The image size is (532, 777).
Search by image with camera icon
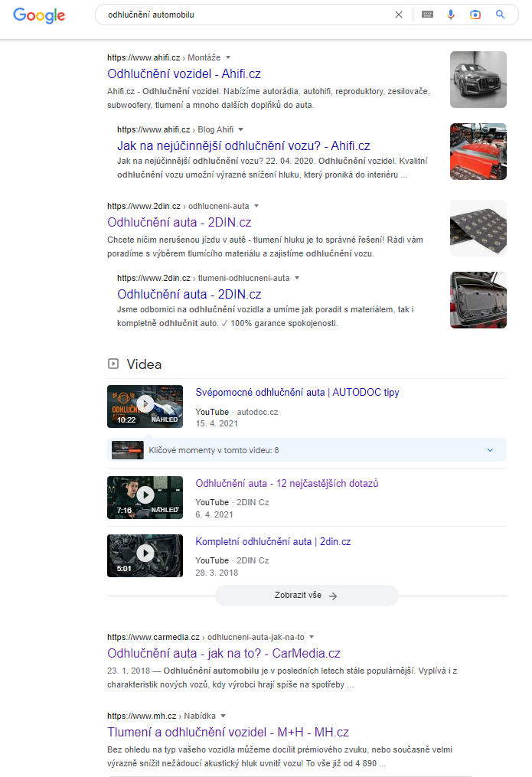click(x=475, y=15)
